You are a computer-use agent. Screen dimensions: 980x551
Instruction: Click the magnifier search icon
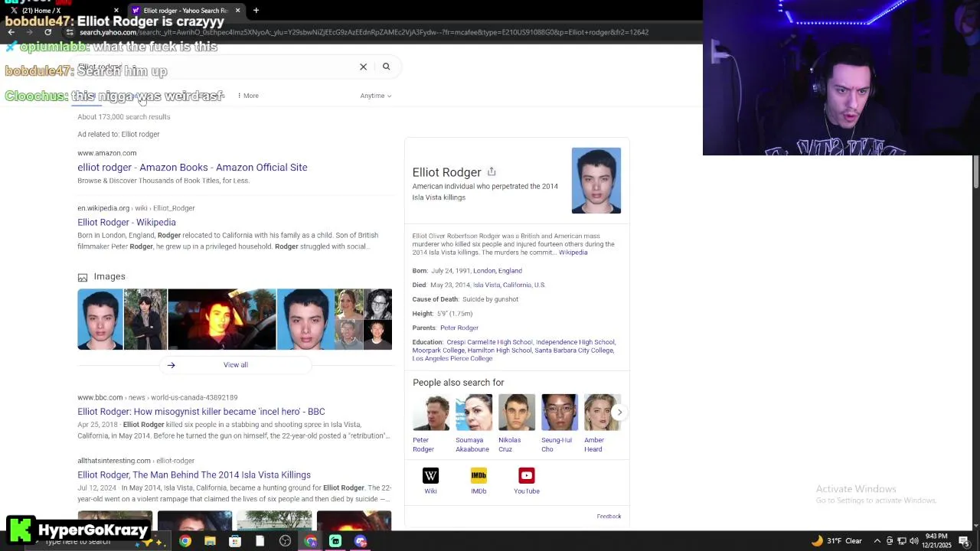point(387,67)
